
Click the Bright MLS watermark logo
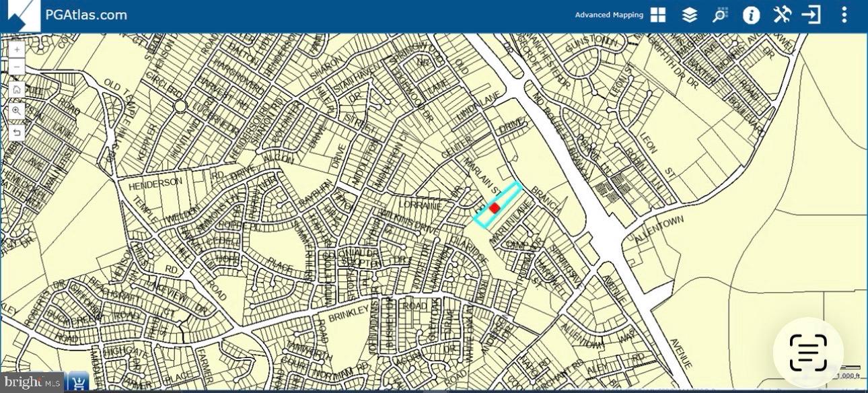click(31, 383)
